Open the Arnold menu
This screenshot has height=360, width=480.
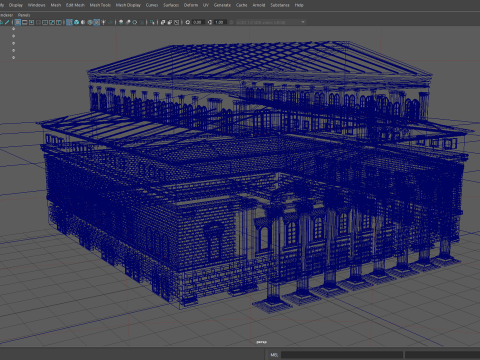(x=259, y=5)
